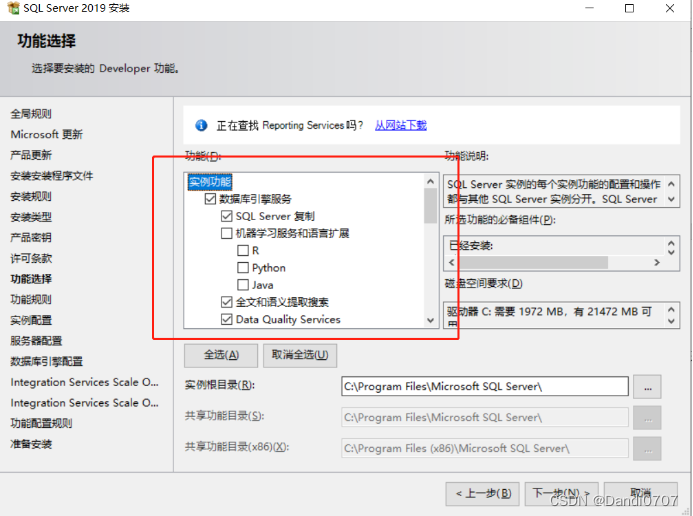This screenshot has width=693, height=516.
Task: Click the 全选(A) button
Action: coord(221,355)
